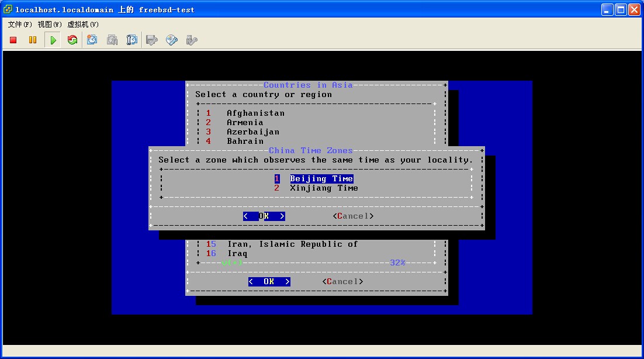Click the floppy drive connection icon
644x359 pixels.
[x=152, y=40]
